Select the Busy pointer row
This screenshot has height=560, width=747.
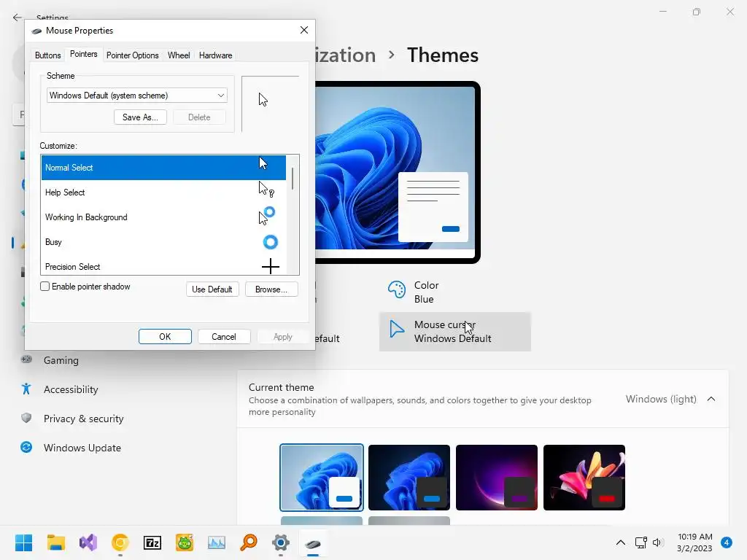(x=163, y=242)
